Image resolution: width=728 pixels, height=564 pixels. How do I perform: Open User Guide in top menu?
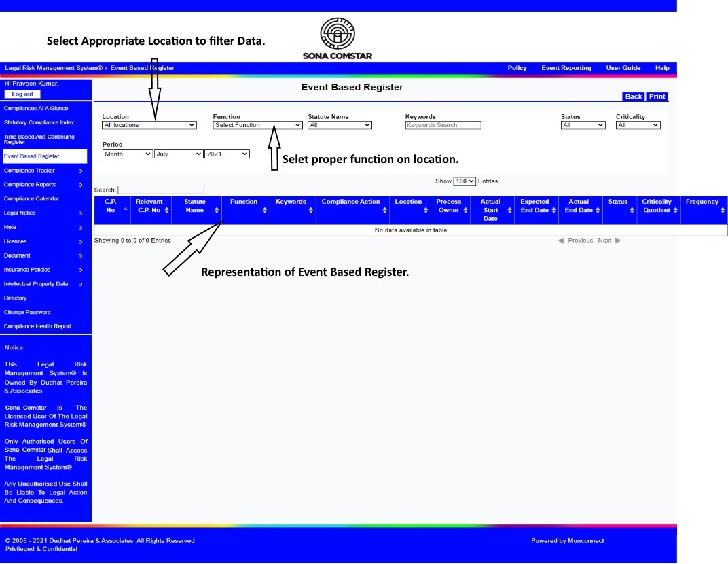(623, 68)
